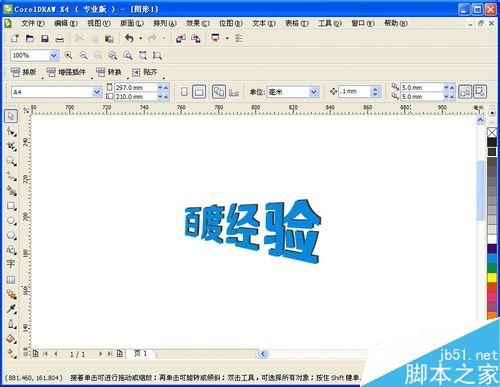Image resolution: width=500 pixels, height=387 pixels.
Task: Pick the yellow swatch in the color palette
Action: click(492, 277)
